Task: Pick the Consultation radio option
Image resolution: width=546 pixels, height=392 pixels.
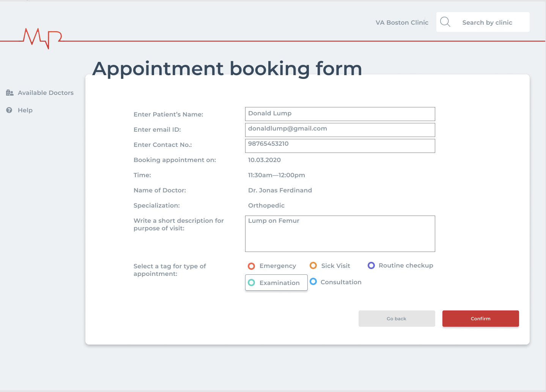Action: (313, 282)
